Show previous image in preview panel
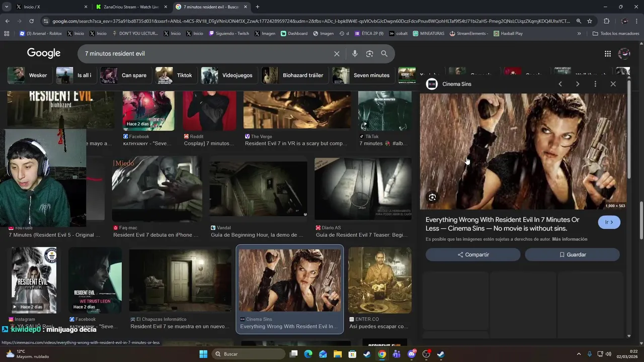Viewport: 644px width, 362px height. tap(560, 84)
